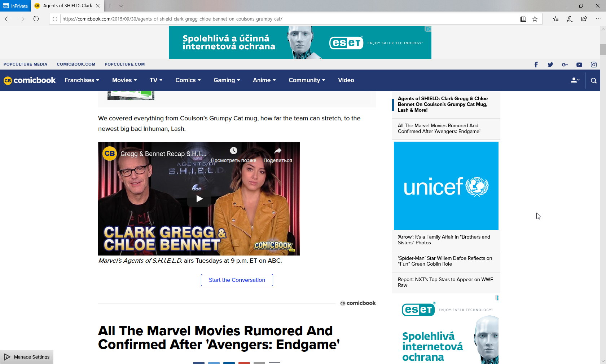Visit ComicBook Twitter page
This screenshot has width=606, height=364.
pos(550,65)
